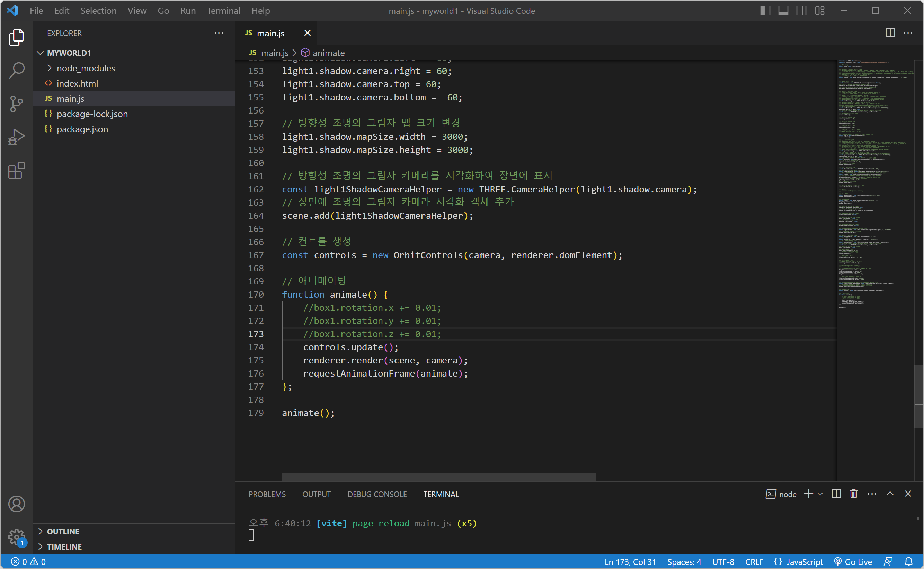
Task: Open the Search view in activity bar
Action: (x=17, y=70)
